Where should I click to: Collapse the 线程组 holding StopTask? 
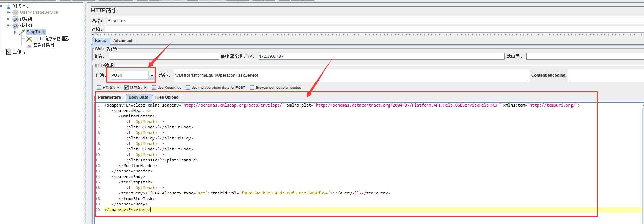coord(8,25)
